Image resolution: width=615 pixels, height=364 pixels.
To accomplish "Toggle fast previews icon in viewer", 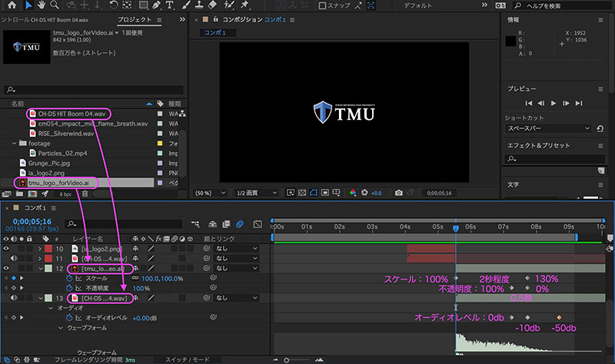I will point(291,193).
